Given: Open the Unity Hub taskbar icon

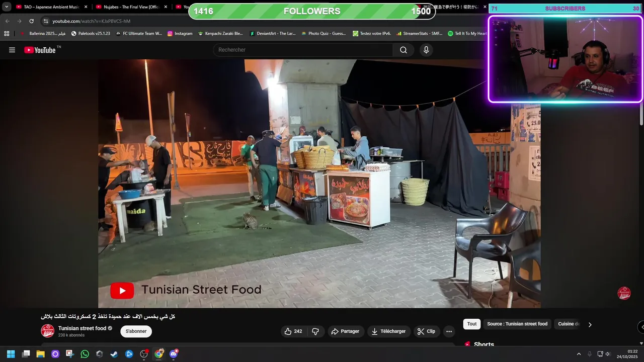Looking at the screenshot, I should pos(100,354).
